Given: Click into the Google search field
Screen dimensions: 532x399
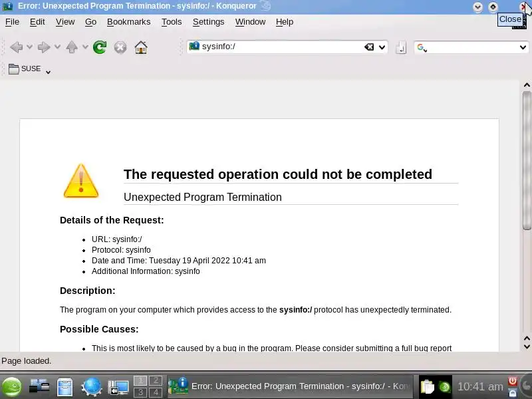Looking at the screenshot, I should (x=473, y=47).
